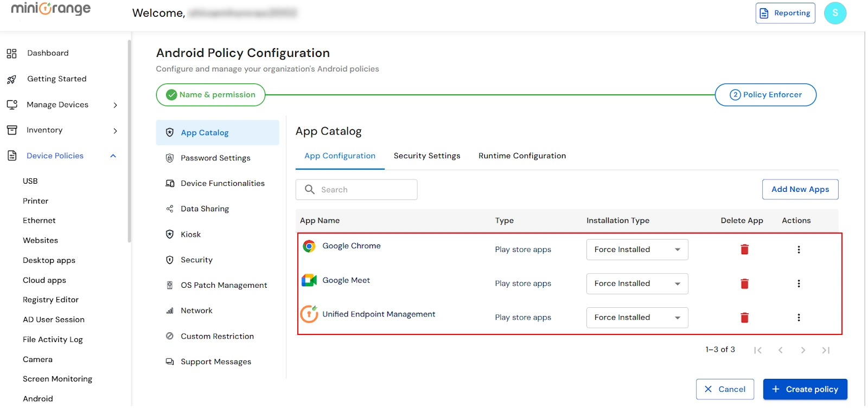Image resolution: width=868 pixels, height=413 pixels.
Task: Click the Create policy button
Action: click(805, 389)
